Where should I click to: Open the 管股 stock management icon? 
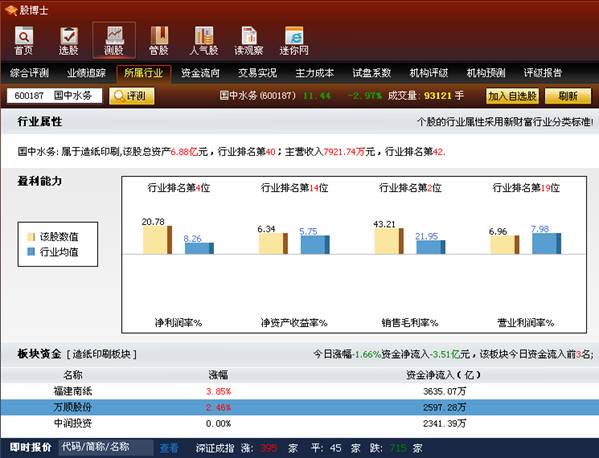tap(159, 40)
